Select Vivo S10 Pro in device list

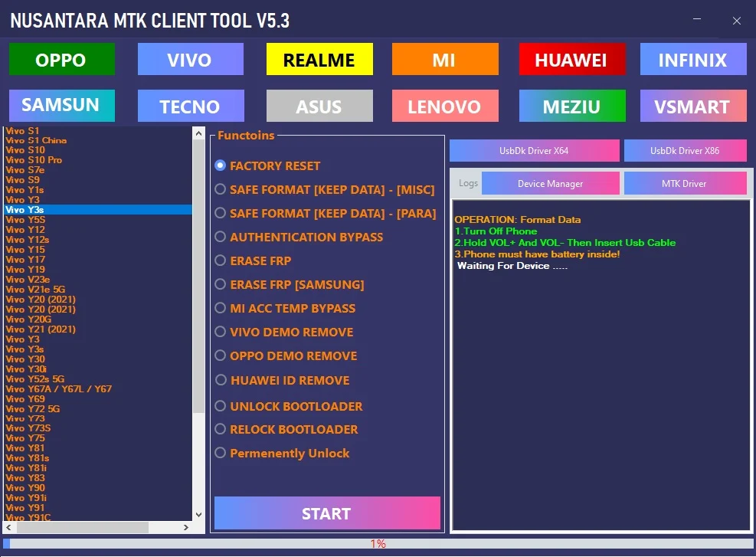point(98,160)
